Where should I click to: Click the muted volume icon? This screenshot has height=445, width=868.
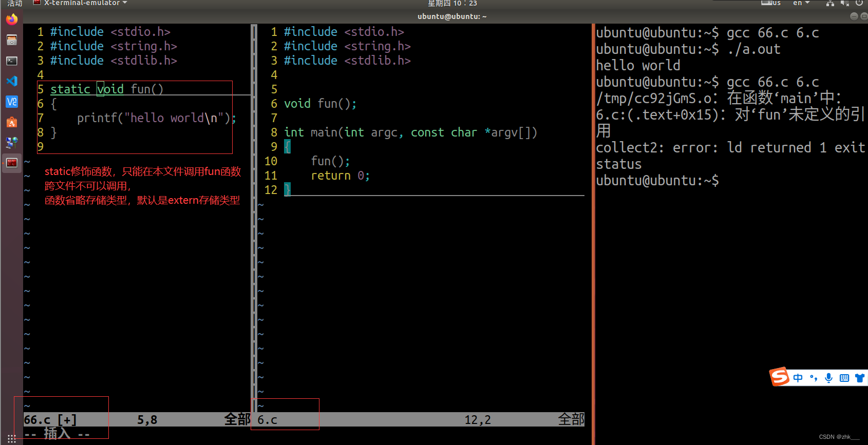click(845, 3)
